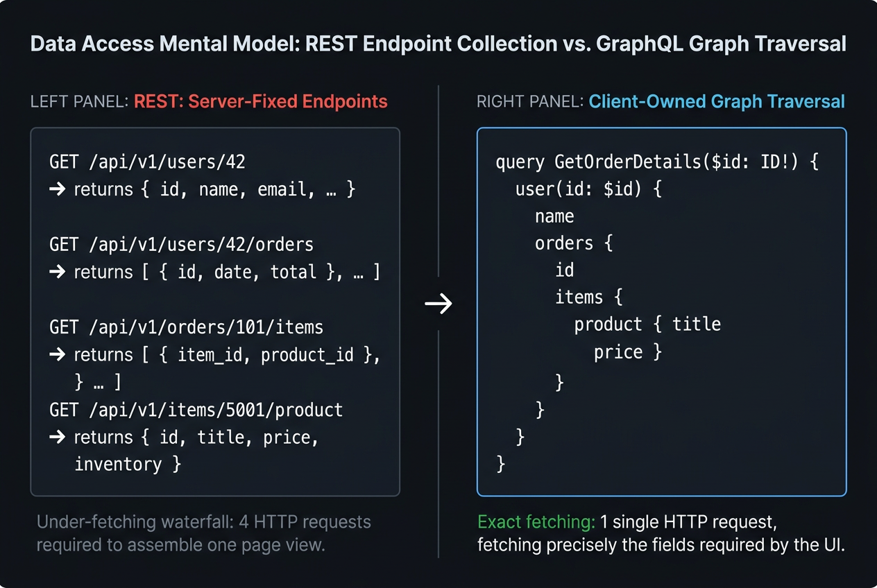Select the 'LEFT PANEL:' label

[79, 102]
